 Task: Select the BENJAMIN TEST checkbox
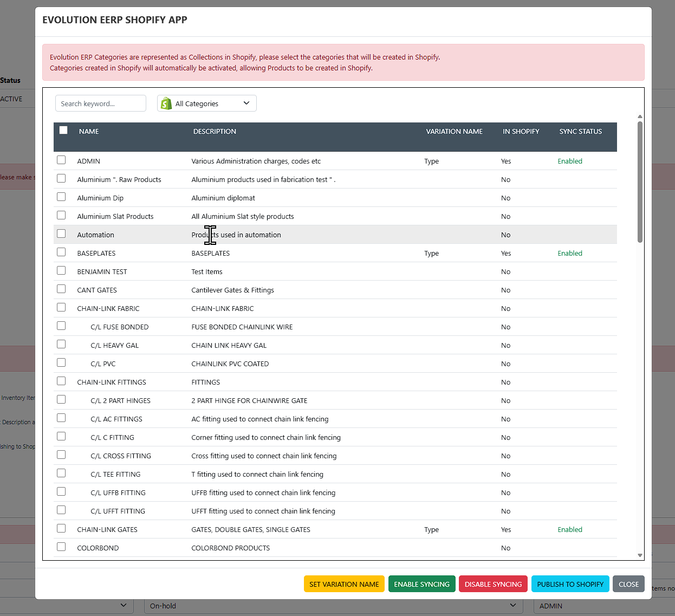click(x=61, y=271)
